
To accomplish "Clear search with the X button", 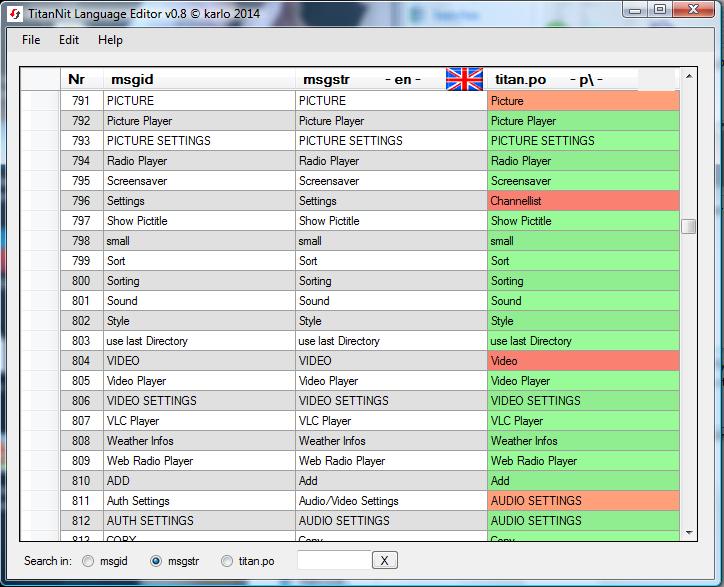I will click(x=385, y=561).
